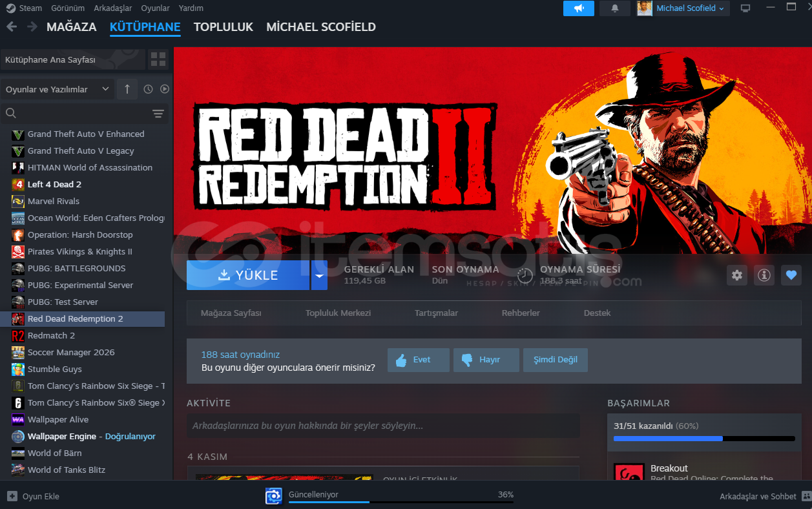Open Destek link
This screenshot has width=812, height=509.
(x=597, y=313)
